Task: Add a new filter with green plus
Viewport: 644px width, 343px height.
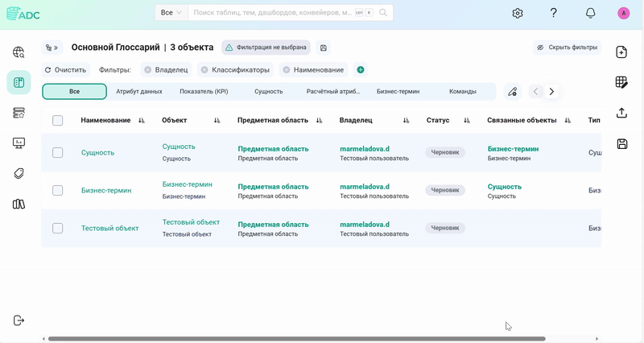Action: coord(360,70)
